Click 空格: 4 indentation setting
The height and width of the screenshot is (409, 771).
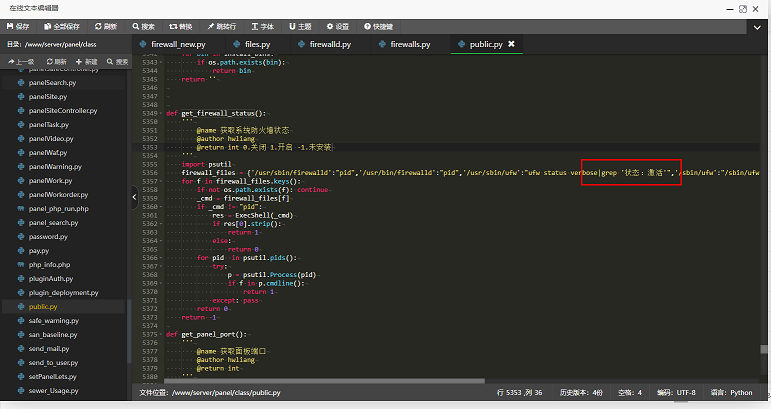630,393
